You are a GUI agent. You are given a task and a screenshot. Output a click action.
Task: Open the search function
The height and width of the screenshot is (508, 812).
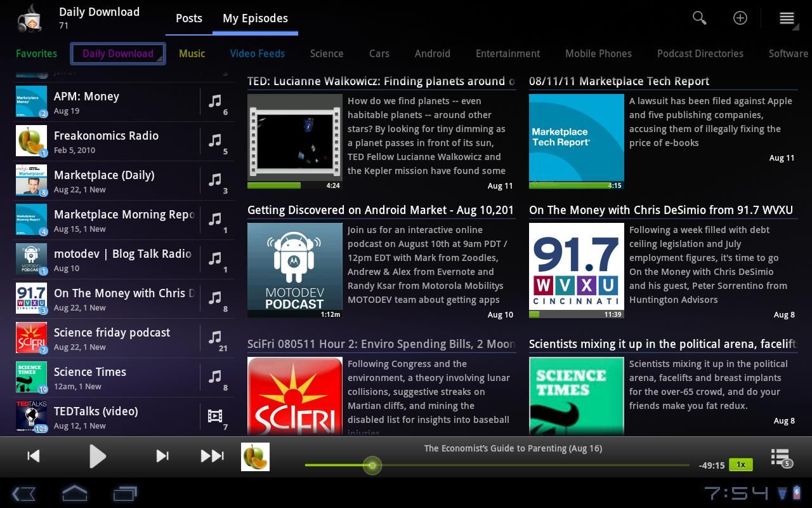click(x=699, y=18)
